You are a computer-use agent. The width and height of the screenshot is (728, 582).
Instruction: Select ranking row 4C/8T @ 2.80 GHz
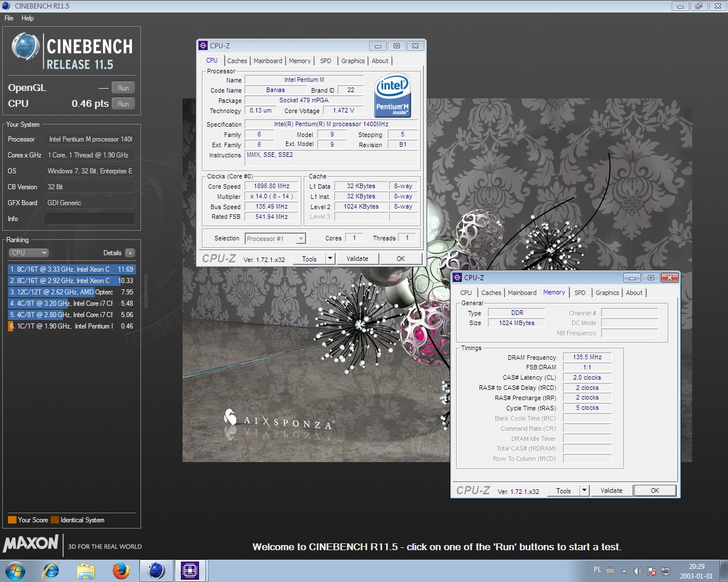(72, 315)
